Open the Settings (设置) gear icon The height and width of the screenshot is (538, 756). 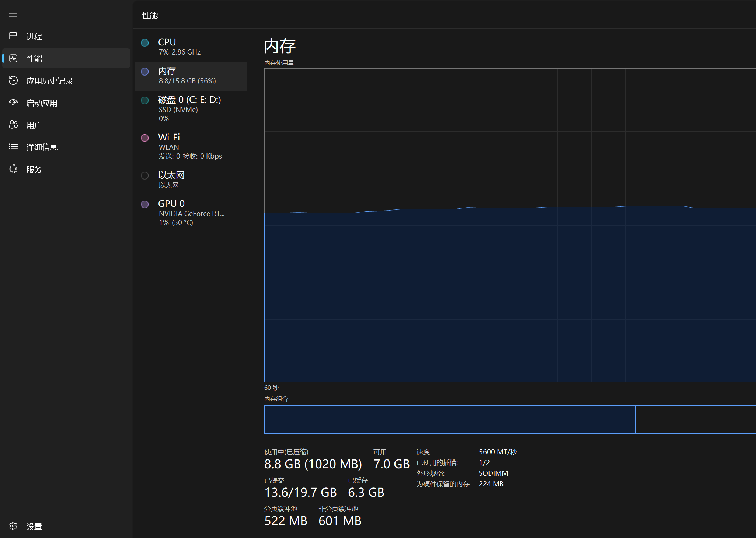pyautogui.click(x=13, y=526)
